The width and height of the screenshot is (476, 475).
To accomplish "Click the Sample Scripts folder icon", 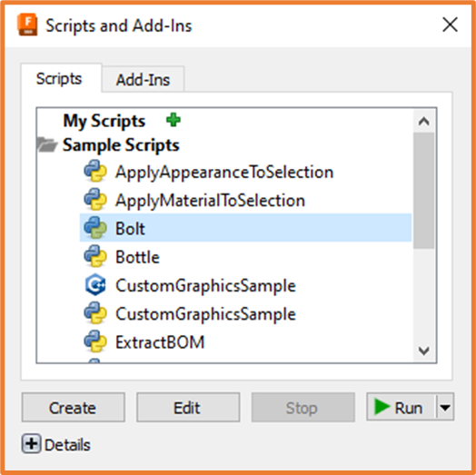I will (x=46, y=144).
